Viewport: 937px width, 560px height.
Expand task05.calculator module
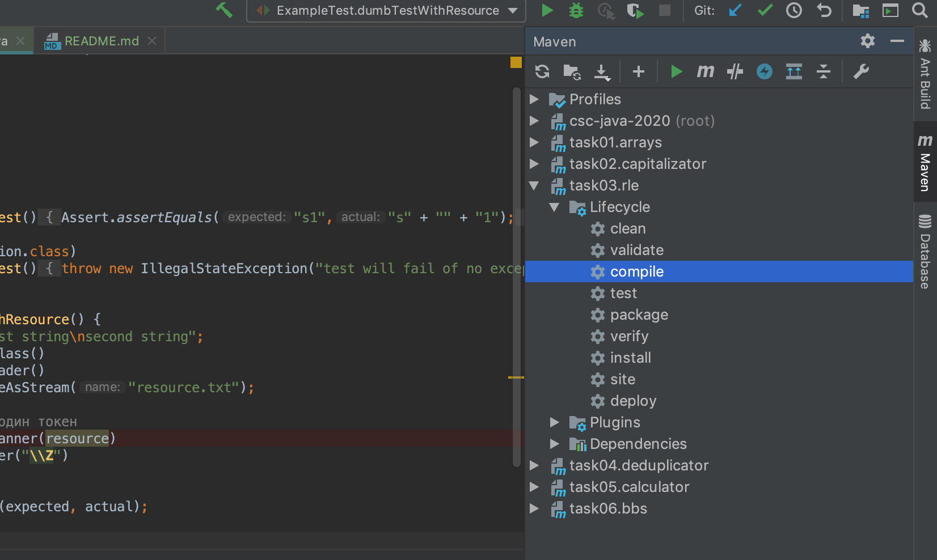point(534,487)
